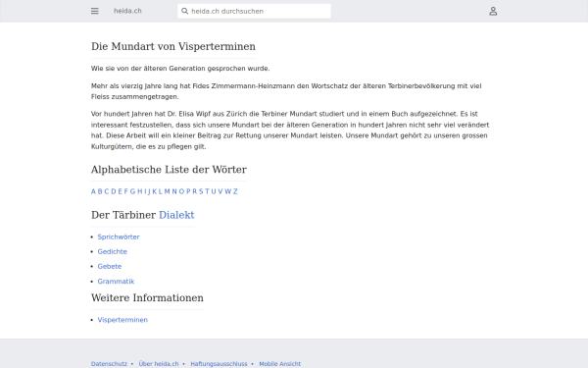
Task: Click sentence starting 'Wie sie von der älteren'
Action: [x=180, y=69]
